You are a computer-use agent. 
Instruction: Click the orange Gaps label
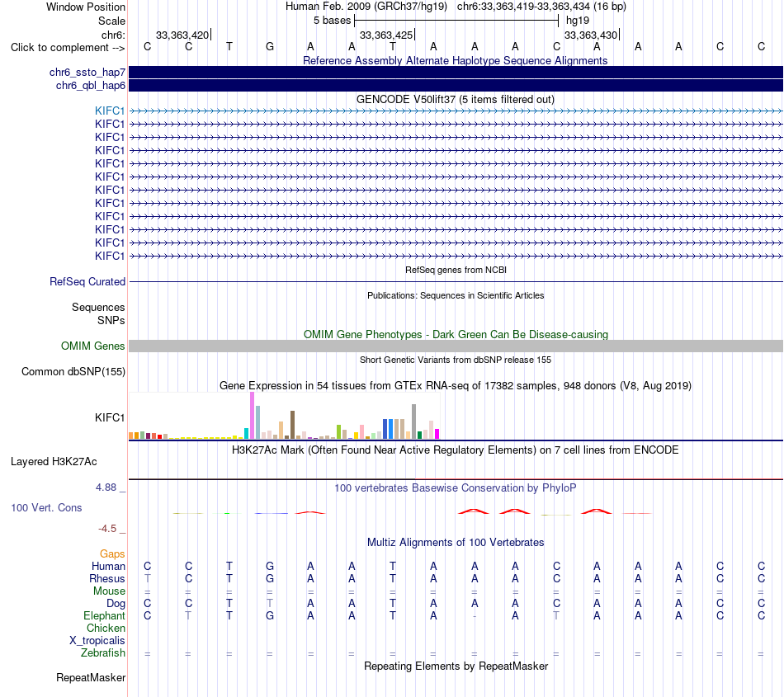112,553
